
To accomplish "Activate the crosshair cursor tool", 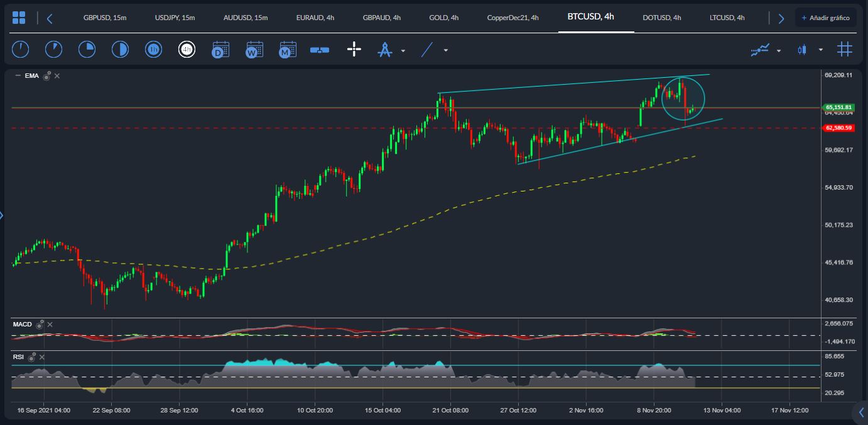I will [354, 49].
